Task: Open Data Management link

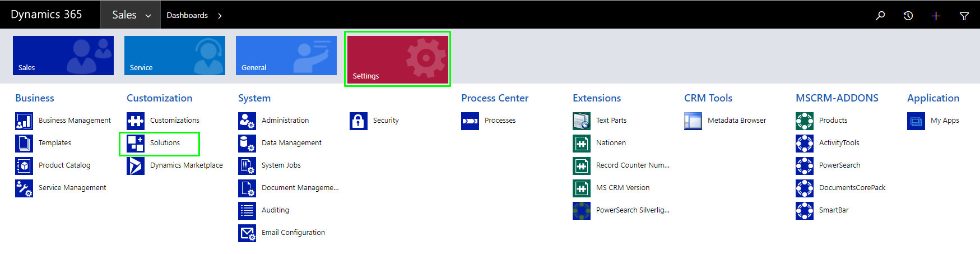Action: (x=291, y=143)
